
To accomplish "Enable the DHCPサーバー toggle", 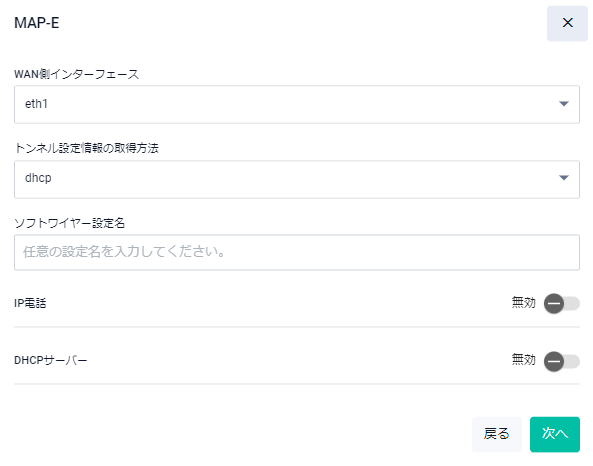I will click(x=562, y=361).
